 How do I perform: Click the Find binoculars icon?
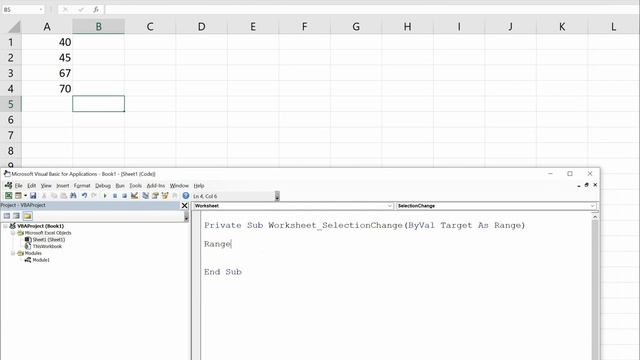point(73,196)
